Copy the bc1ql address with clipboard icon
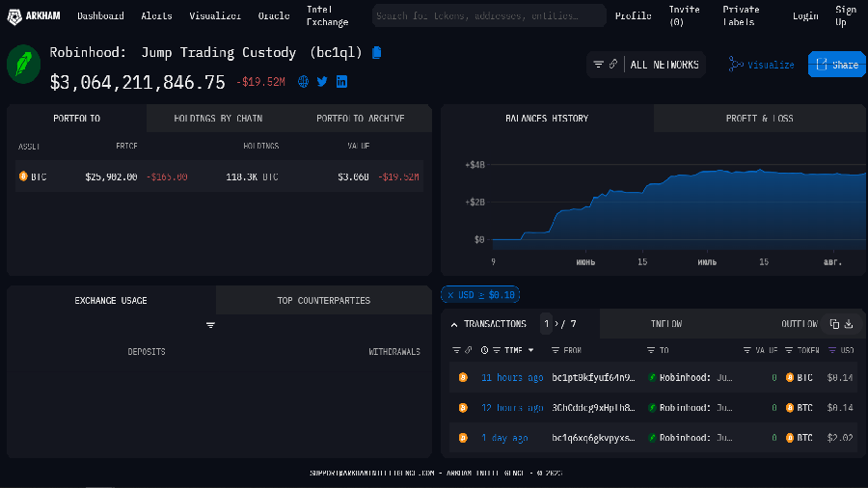 coord(377,53)
